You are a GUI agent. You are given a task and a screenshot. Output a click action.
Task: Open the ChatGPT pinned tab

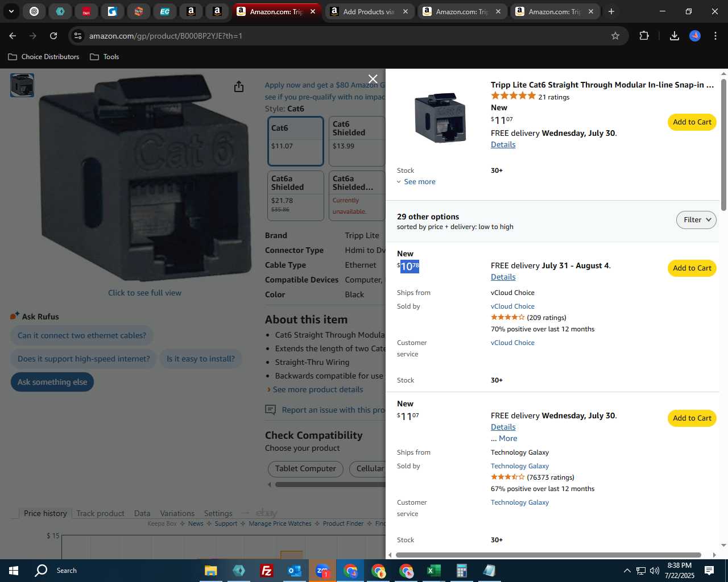pos(34,11)
